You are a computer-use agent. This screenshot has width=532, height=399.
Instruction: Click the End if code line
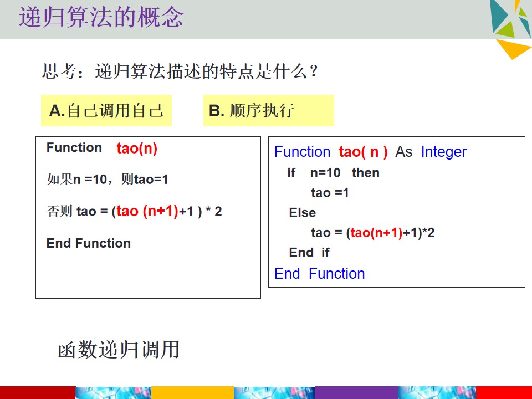[x=309, y=253]
